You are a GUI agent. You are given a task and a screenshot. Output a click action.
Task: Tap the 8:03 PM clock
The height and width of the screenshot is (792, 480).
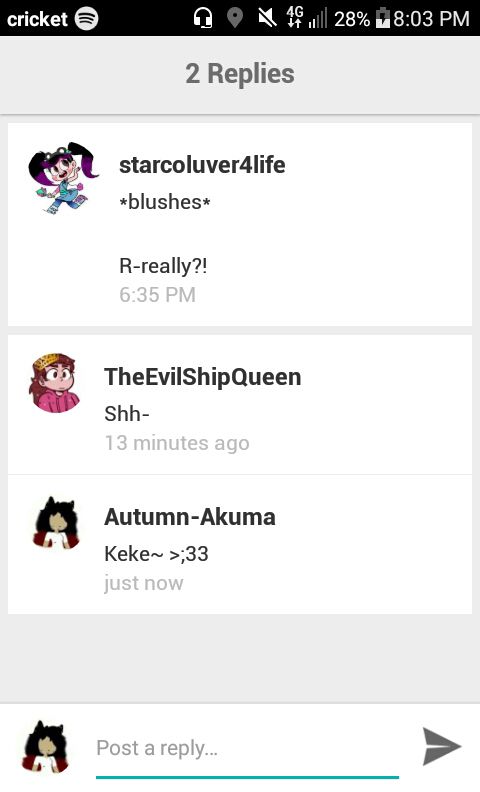(x=431, y=19)
